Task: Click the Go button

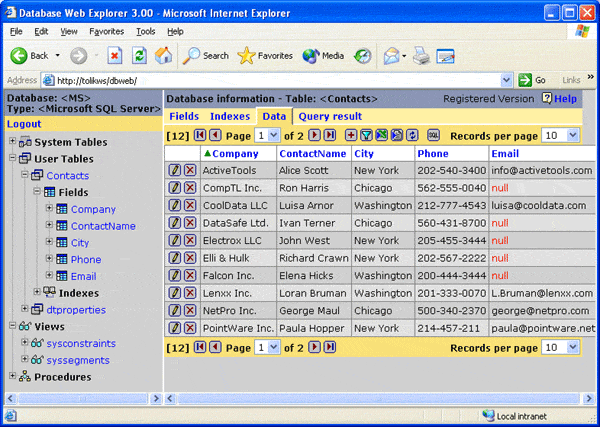Action: click(x=532, y=80)
